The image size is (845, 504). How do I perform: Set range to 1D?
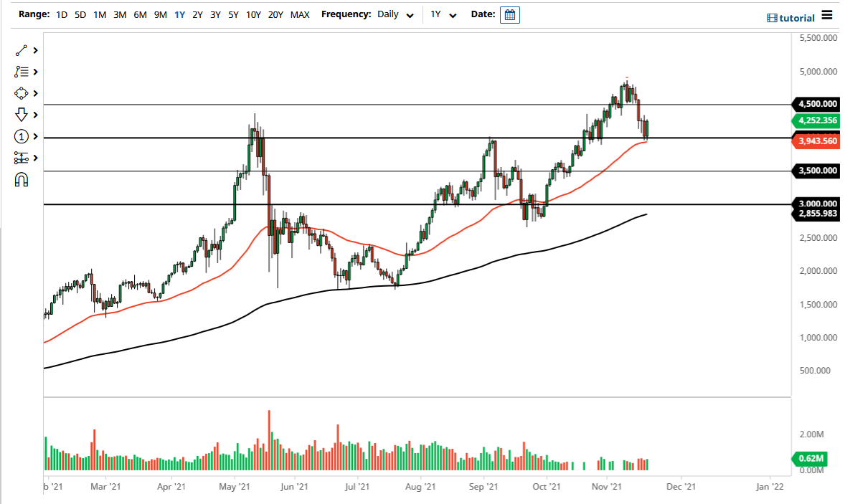click(x=62, y=15)
